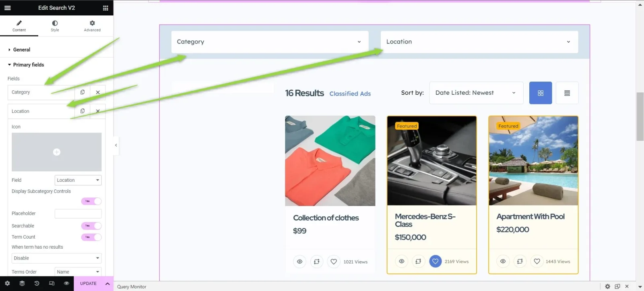Click the Featured badge on Mercedes-Benz card
This screenshot has width=644, height=291.
tap(407, 126)
